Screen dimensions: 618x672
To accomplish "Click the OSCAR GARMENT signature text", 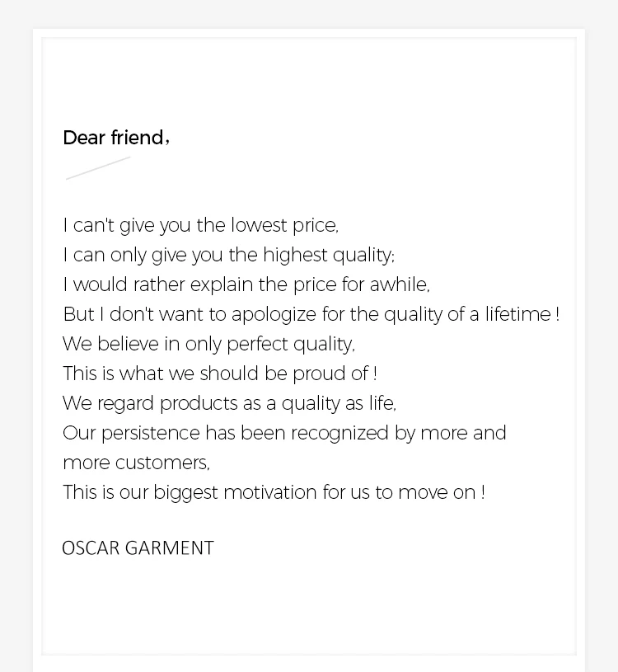I will tap(138, 548).
